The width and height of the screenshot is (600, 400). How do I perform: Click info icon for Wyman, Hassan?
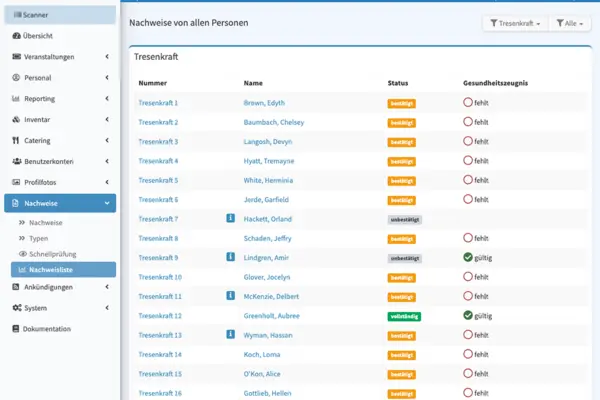click(230, 334)
